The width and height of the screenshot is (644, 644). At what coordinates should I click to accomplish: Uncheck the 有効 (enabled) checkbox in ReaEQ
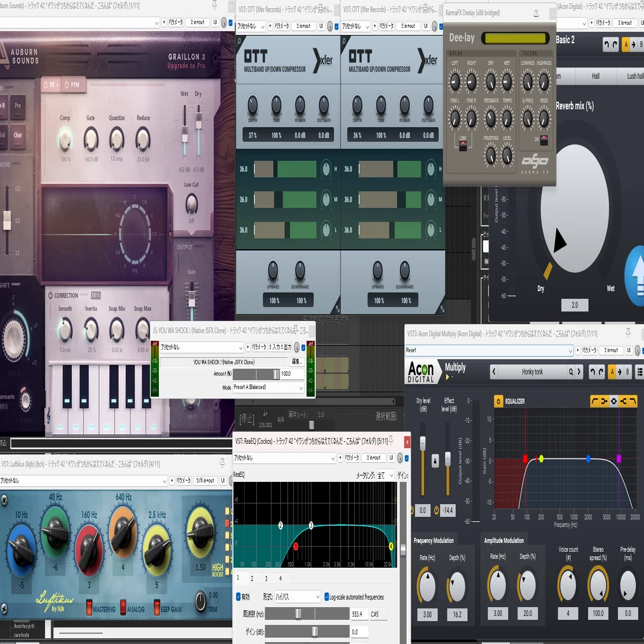point(238,597)
